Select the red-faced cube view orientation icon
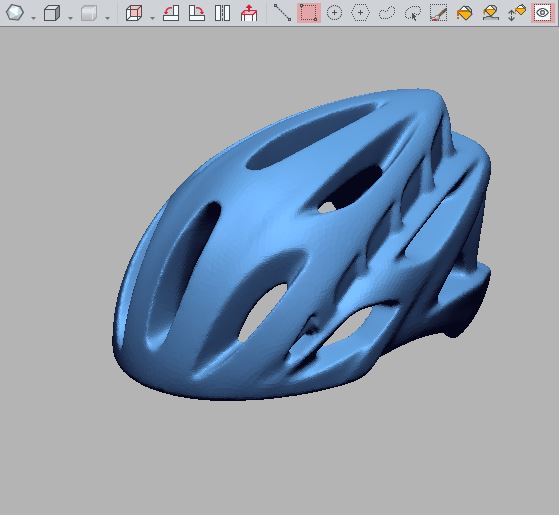 click(x=134, y=13)
